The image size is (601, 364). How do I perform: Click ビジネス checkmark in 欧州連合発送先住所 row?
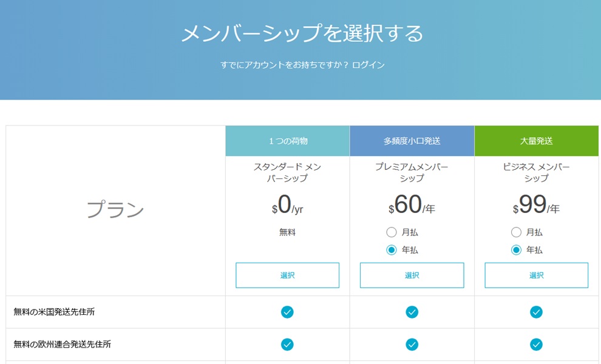click(x=536, y=344)
